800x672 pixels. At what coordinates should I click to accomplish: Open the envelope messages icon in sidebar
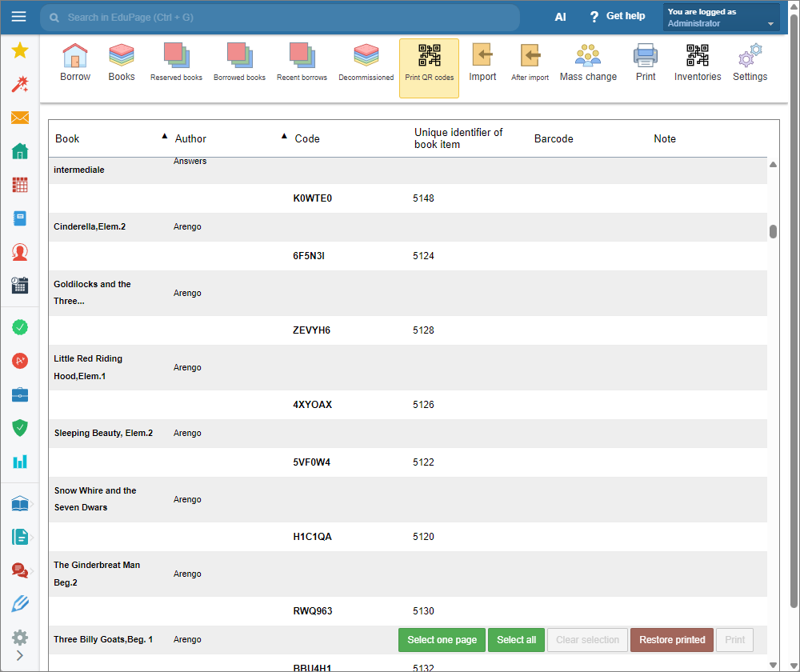click(20, 118)
